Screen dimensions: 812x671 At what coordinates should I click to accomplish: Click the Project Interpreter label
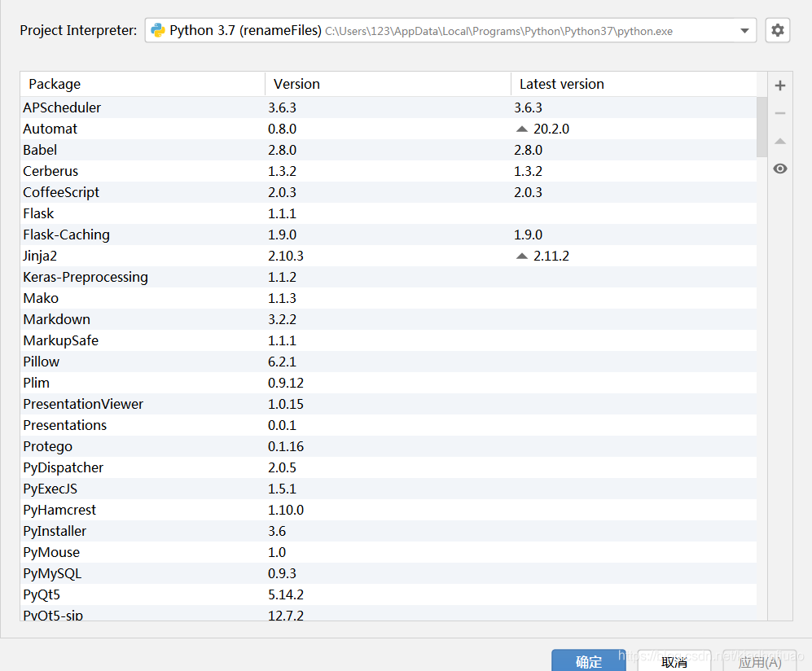click(x=78, y=31)
